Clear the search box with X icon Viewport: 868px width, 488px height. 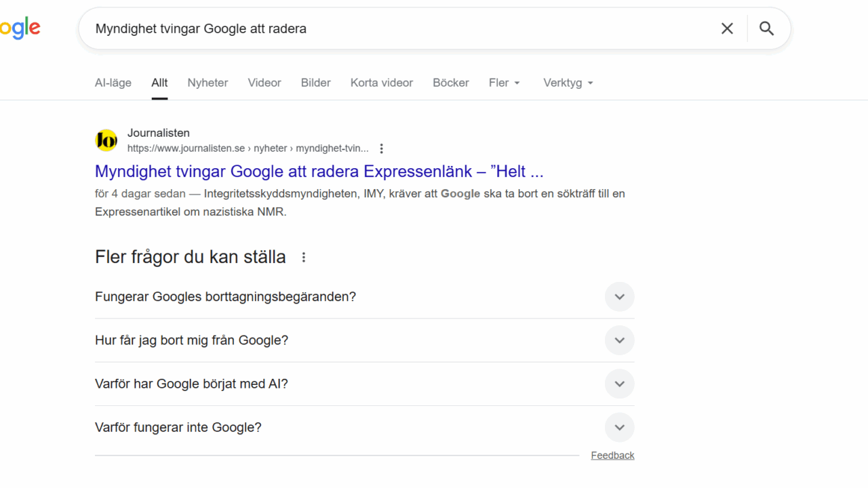click(727, 28)
